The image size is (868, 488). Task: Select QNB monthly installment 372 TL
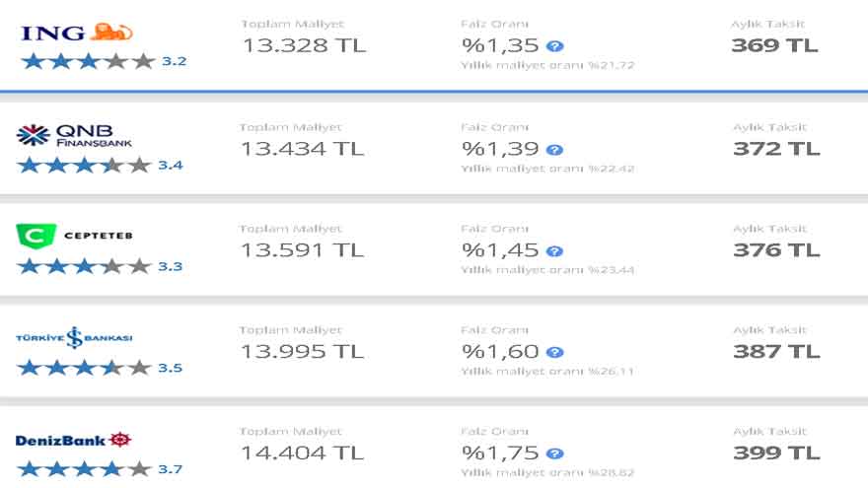(x=776, y=149)
